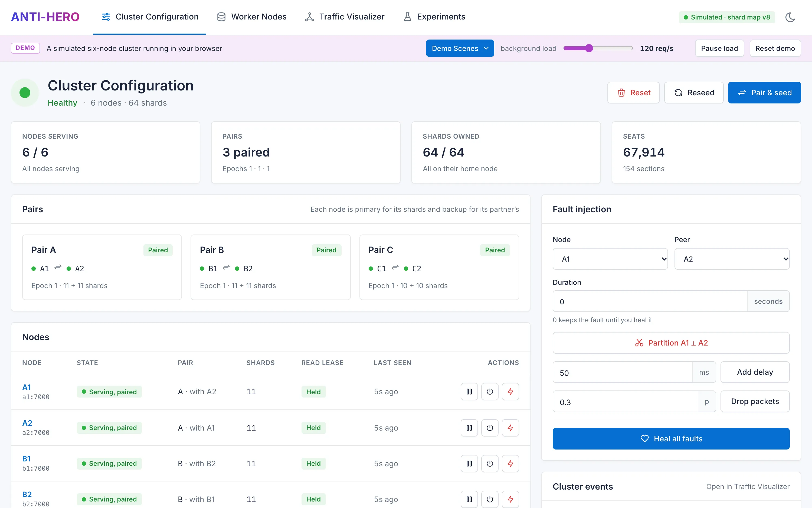Pause node B1 with its pause icon
The height and width of the screenshot is (508, 812).
tap(469, 463)
